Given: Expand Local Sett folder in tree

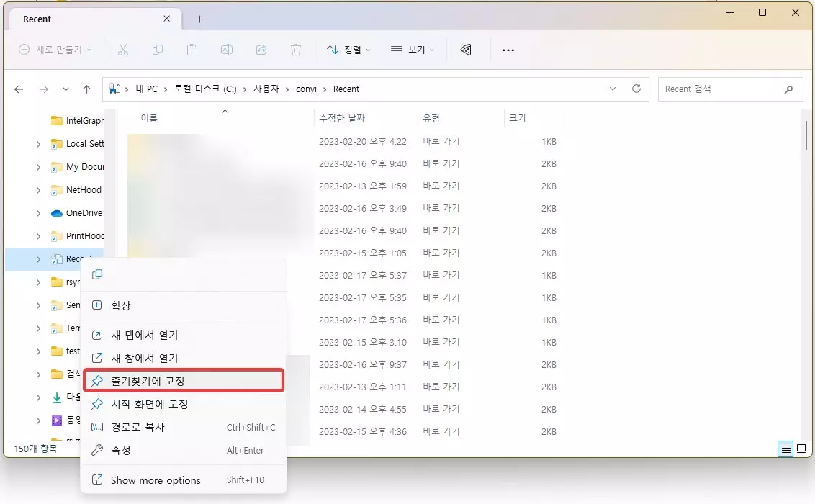Looking at the screenshot, I should pos(38,144).
